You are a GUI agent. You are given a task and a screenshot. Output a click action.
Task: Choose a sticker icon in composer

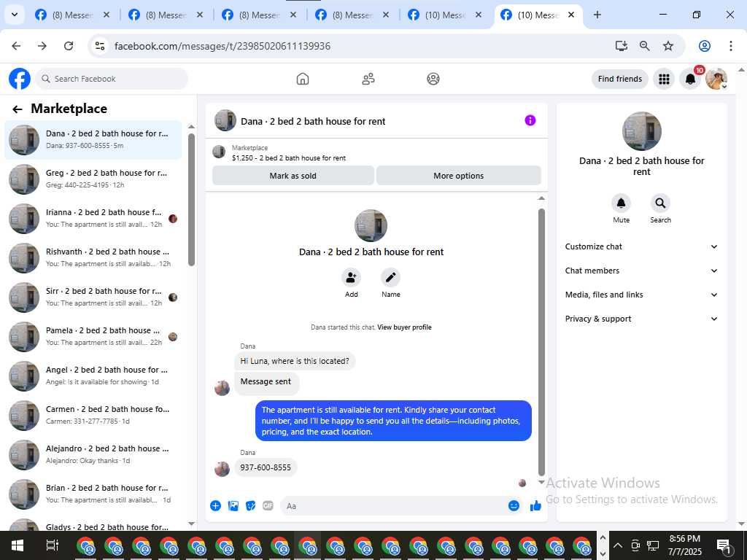pos(251,506)
